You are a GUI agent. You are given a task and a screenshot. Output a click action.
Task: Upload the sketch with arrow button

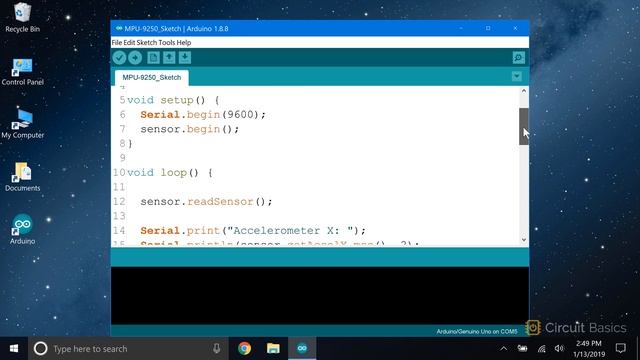(x=135, y=58)
